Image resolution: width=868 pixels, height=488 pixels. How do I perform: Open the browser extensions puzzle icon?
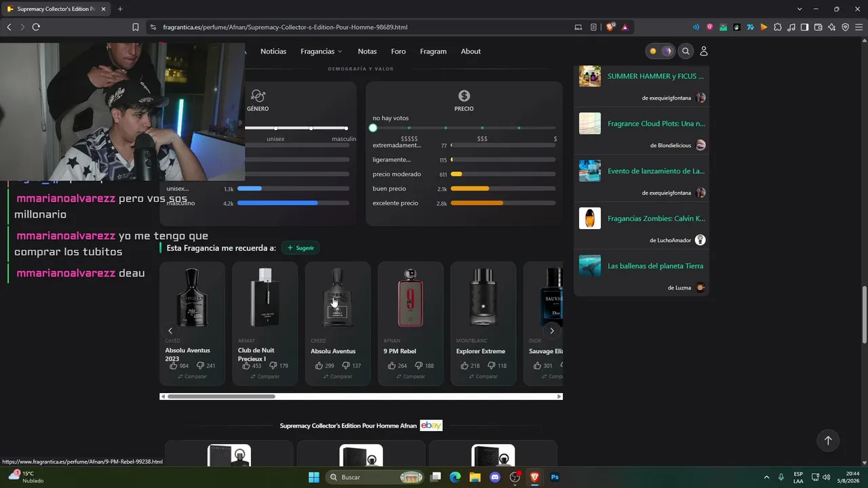pyautogui.click(x=777, y=27)
